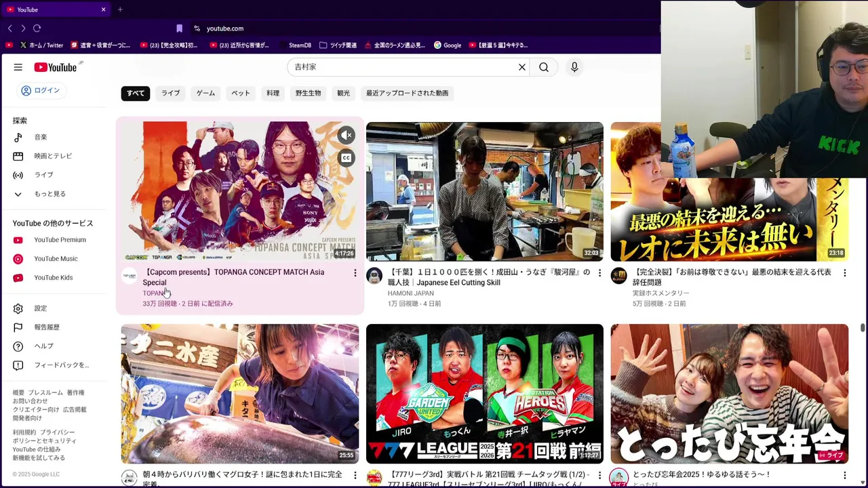Start voice search with the microphone

click(574, 67)
